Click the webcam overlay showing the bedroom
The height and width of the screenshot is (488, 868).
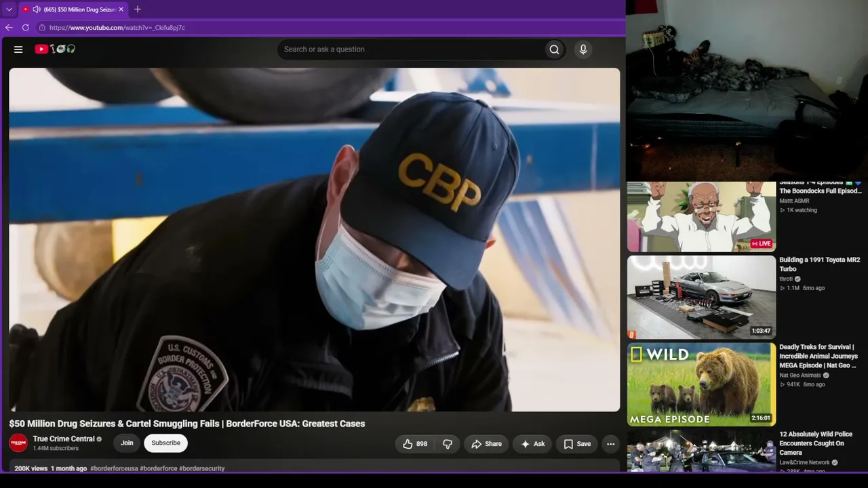point(747,90)
